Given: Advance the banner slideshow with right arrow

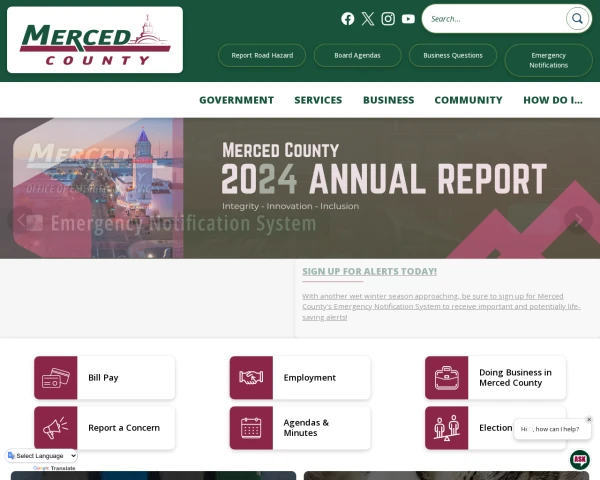Looking at the screenshot, I should (x=578, y=219).
